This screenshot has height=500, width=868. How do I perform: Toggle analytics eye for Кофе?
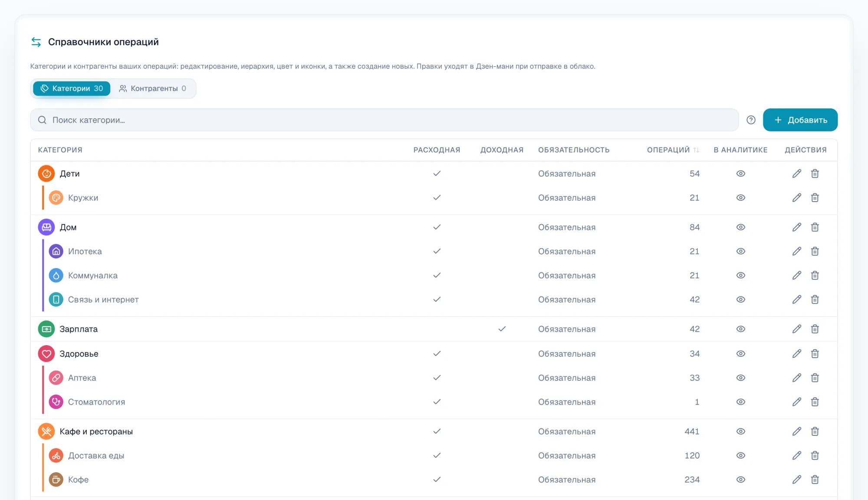(740, 480)
